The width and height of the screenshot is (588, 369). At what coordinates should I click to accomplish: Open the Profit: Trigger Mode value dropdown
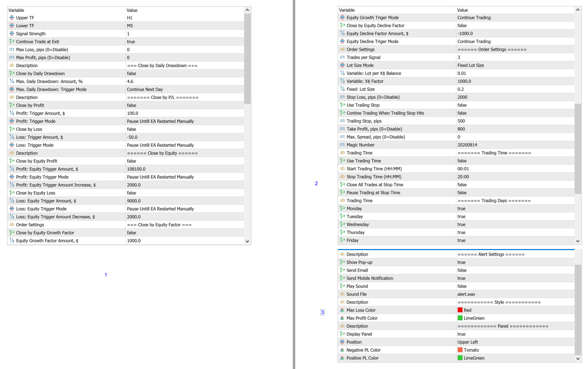[160, 121]
